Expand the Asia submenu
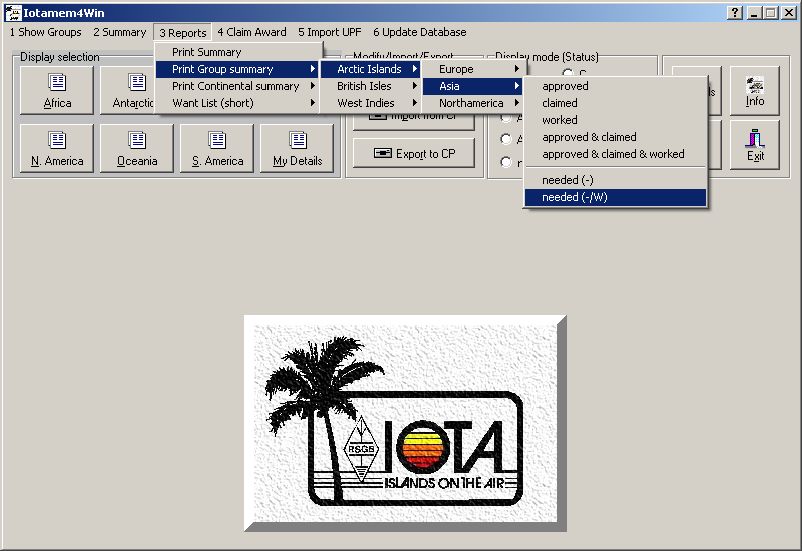This screenshot has width=802, height=551. (473, 86)
